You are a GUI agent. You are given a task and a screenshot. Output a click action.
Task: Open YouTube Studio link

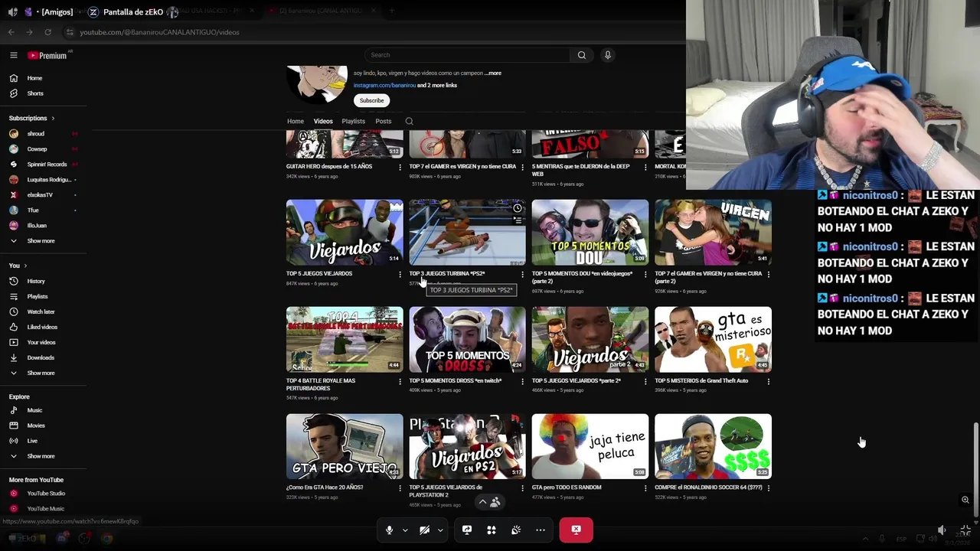pos(46,494)
